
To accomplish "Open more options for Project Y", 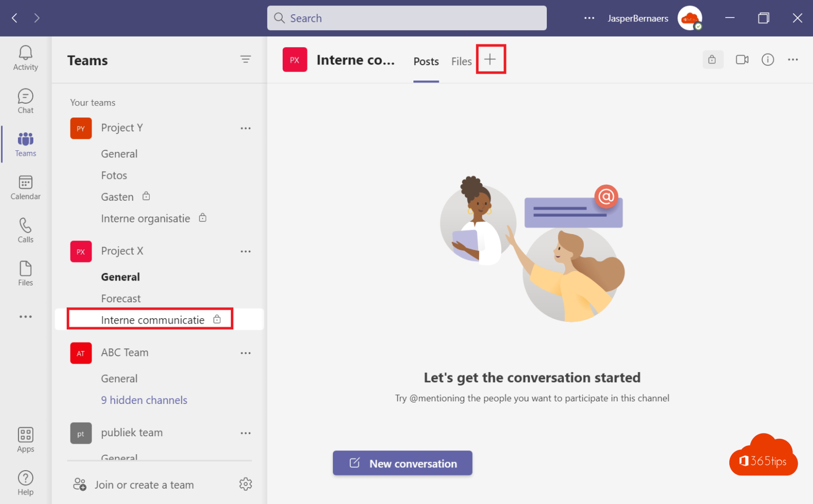I will pos(246,128).
